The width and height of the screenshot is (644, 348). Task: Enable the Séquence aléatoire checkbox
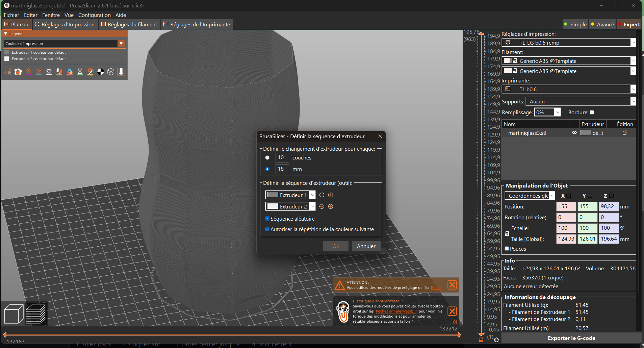coord(267,219)
